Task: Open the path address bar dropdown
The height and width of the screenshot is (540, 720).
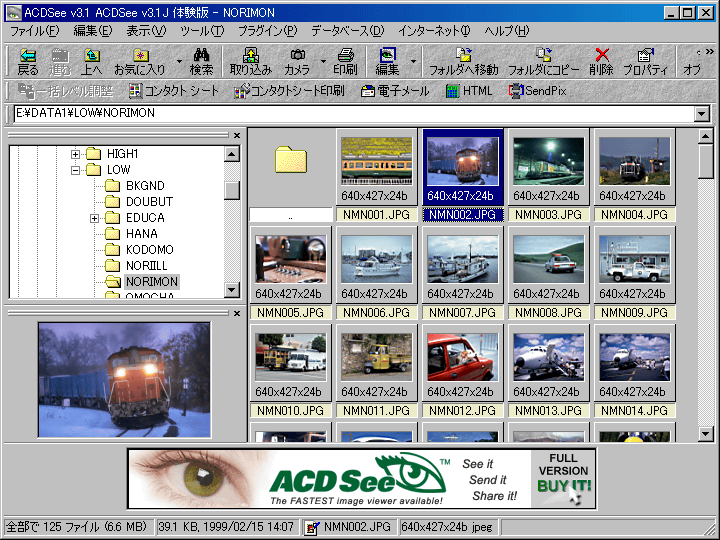Action: point(702,114)
